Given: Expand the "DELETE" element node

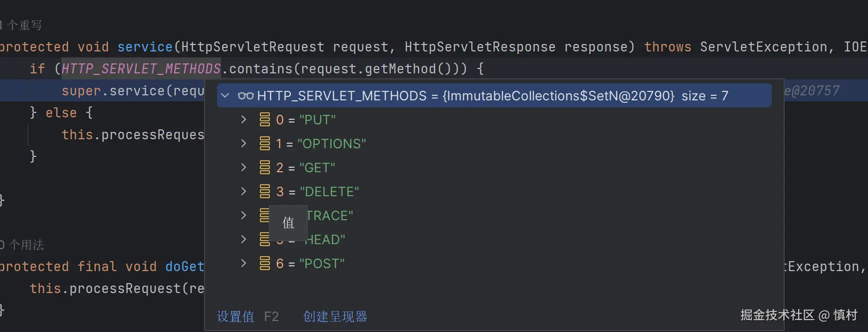Looking at the screenshot, I should (243, 192).
